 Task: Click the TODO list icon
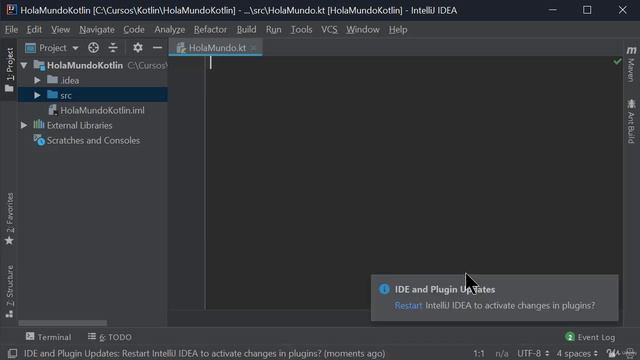tap(92, 336)
